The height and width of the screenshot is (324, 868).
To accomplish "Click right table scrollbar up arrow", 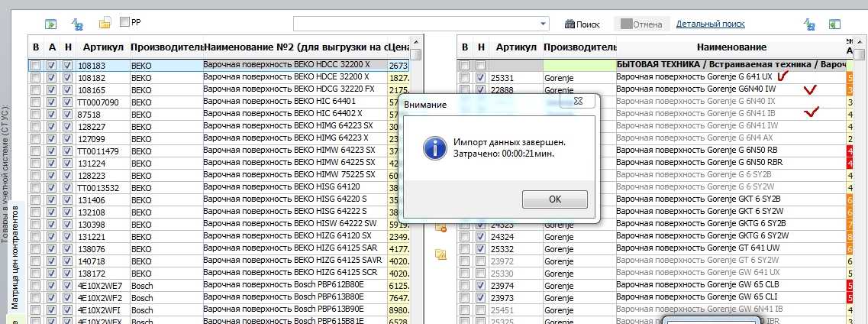I will point(859,41).
